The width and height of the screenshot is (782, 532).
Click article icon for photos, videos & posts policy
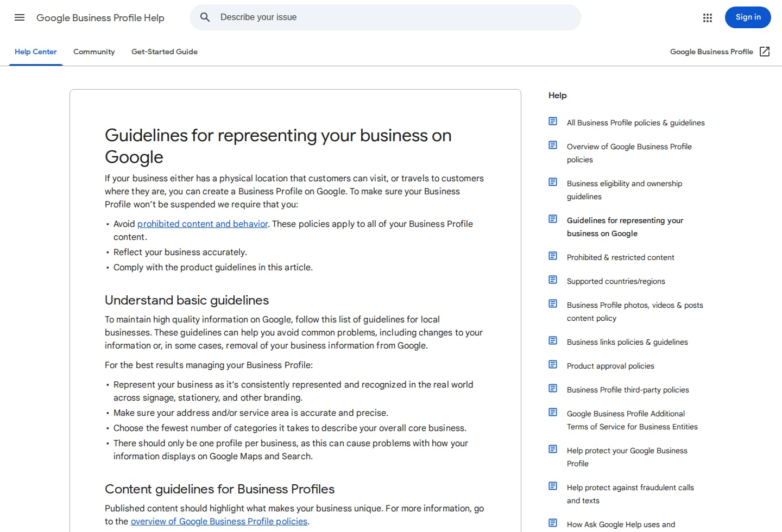(553, 304)
